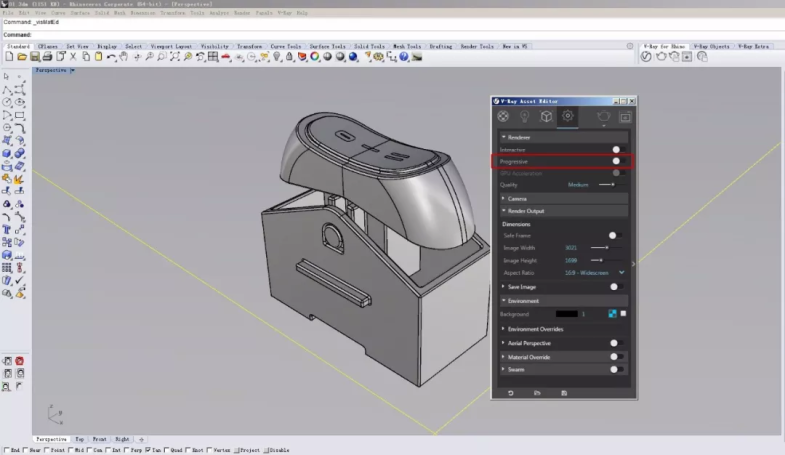Switch to the Top viewport tab
785x455 pixels.
(79, 439)
